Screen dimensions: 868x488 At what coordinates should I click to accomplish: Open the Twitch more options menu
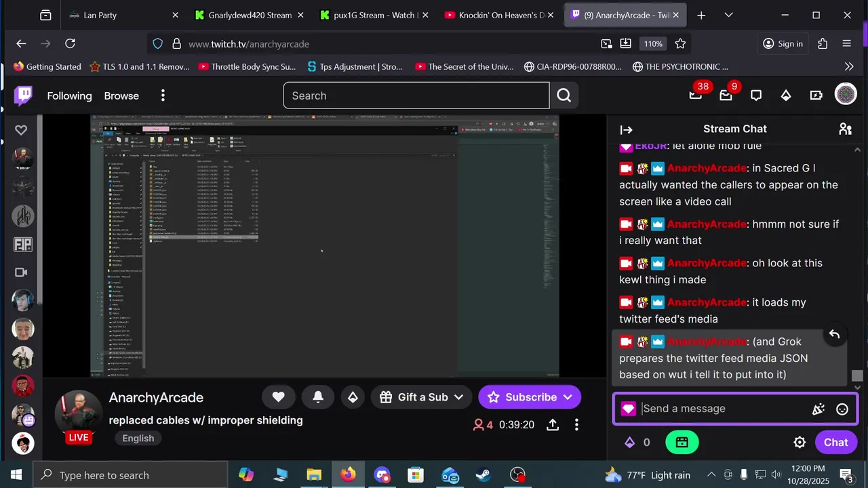click(163, 96)
